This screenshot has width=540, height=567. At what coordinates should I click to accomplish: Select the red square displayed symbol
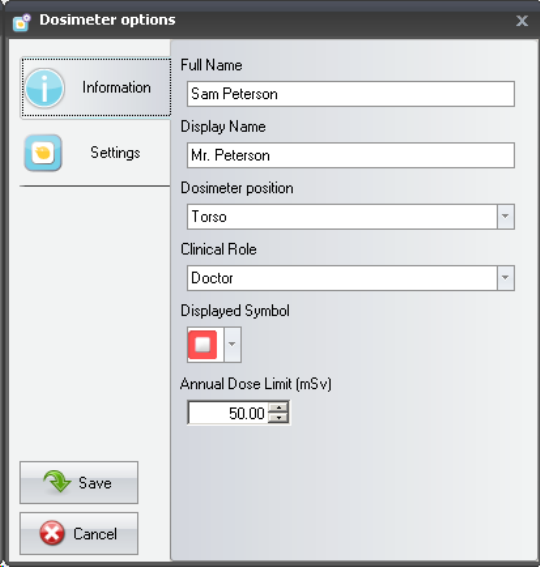coord(203,345)
